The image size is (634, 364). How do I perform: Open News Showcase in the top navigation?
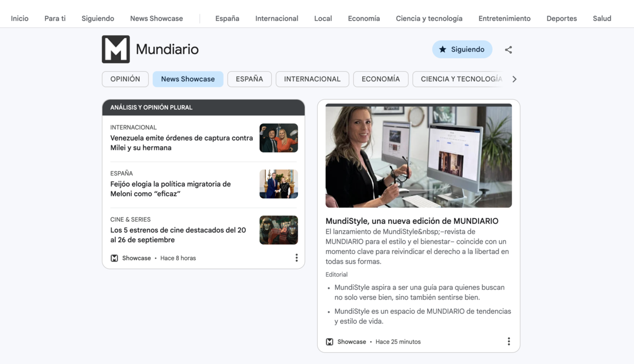157,18
